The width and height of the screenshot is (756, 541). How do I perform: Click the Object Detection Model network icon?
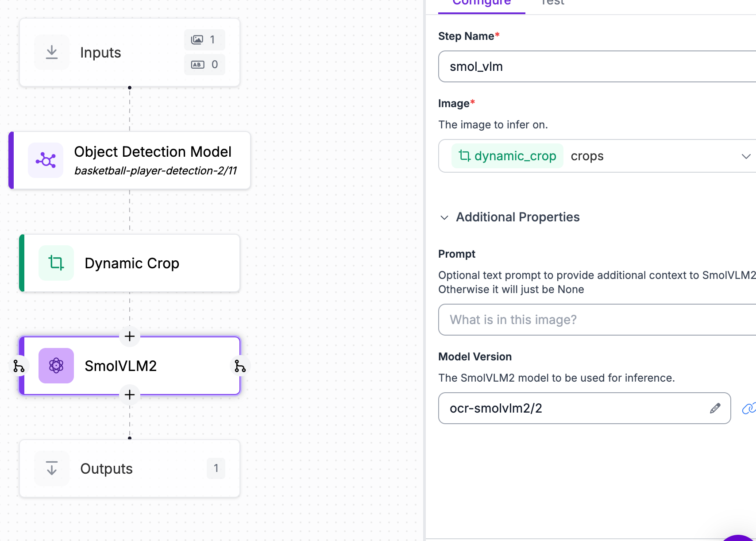(x=46, y=160)
